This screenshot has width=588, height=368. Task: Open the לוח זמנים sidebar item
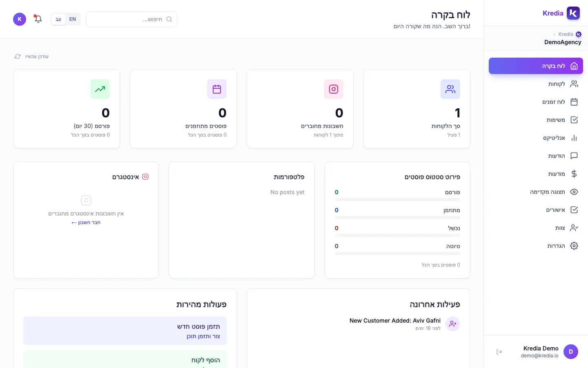coord(536,102)
